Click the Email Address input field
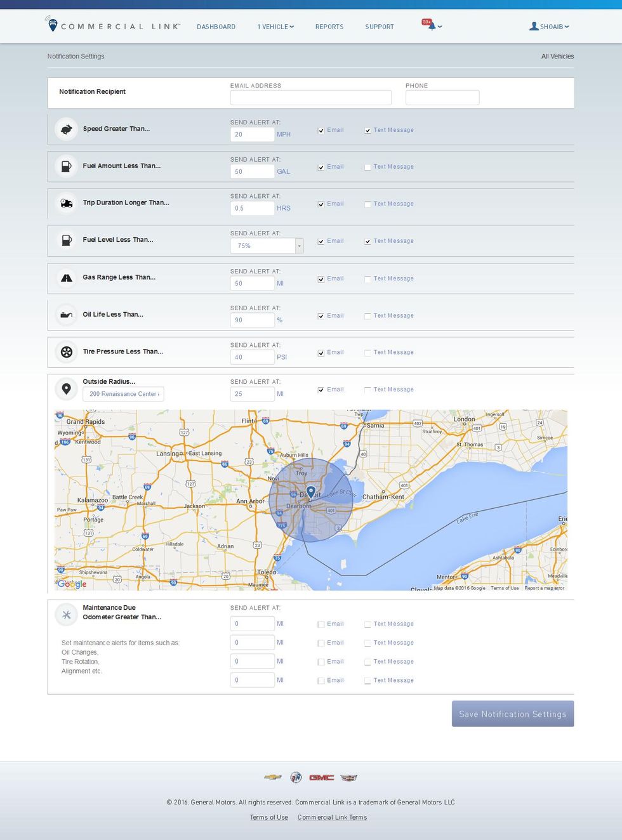 coord(310,98)
